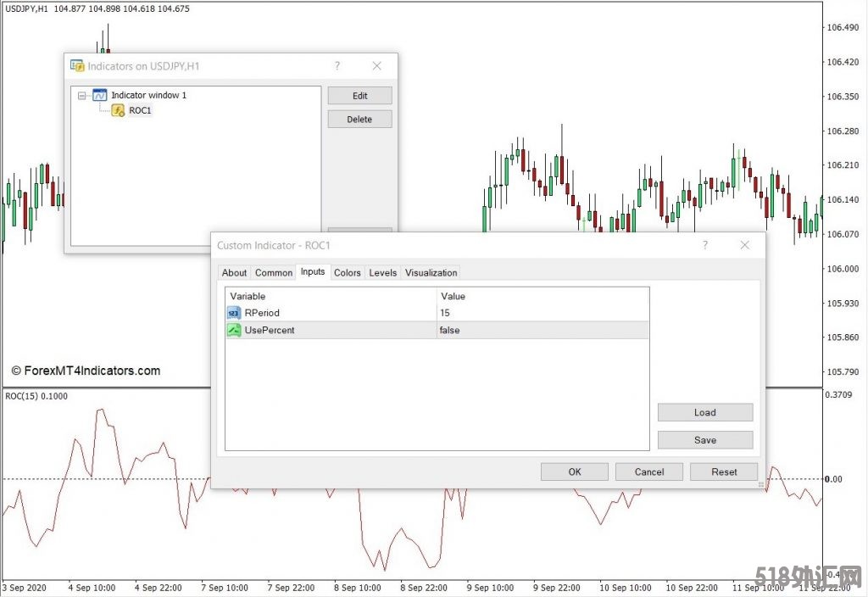Click the 8 Sep 10:00 time axis label
868x597 pixels.
tap(358, 588)
